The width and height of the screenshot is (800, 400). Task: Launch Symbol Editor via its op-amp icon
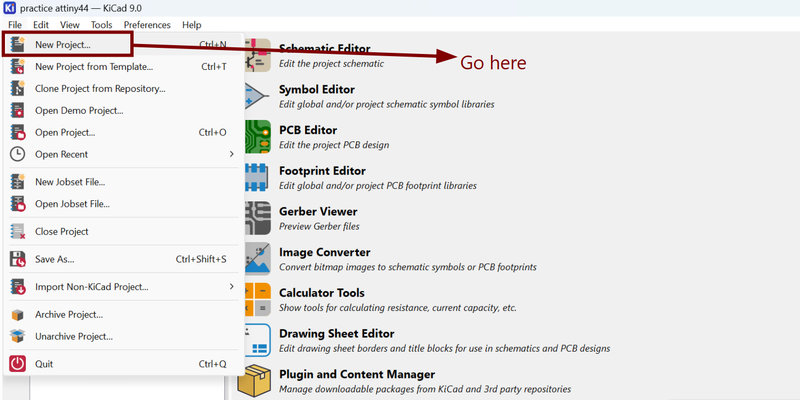[257, 95]
